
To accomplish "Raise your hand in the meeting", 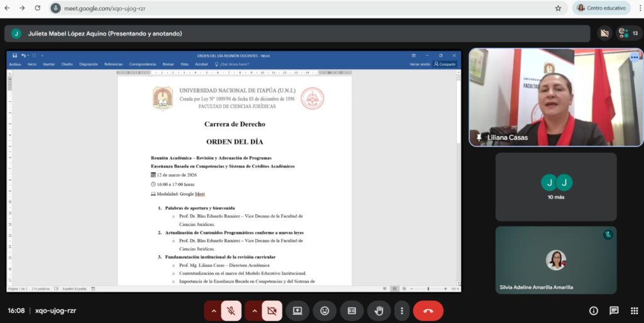I will [x=379, y=310].
